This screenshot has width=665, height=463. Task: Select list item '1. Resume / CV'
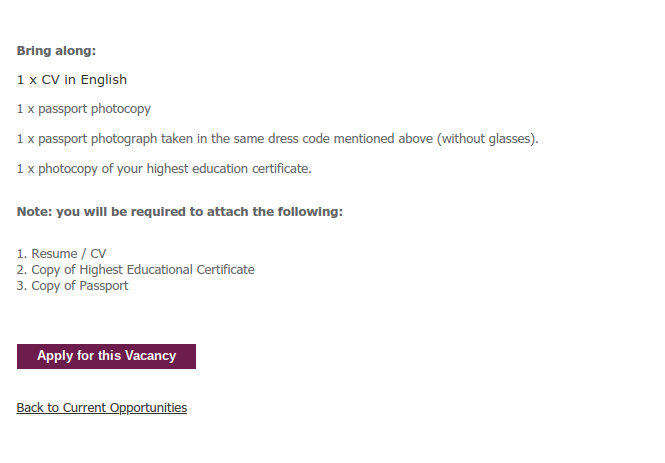coord(61,254)
